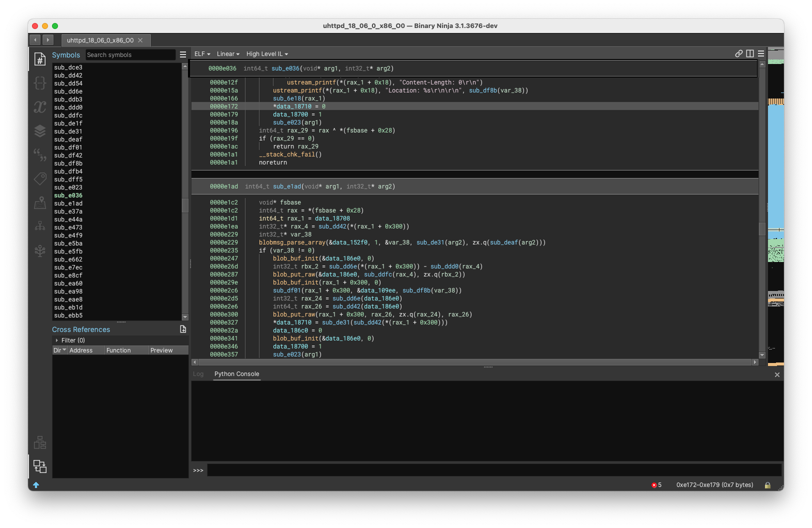Image resolution: width=812 pixels, height=528 pixels.
Task: Select the Log tab in bottom panel
Action: (x=198, y=373)
